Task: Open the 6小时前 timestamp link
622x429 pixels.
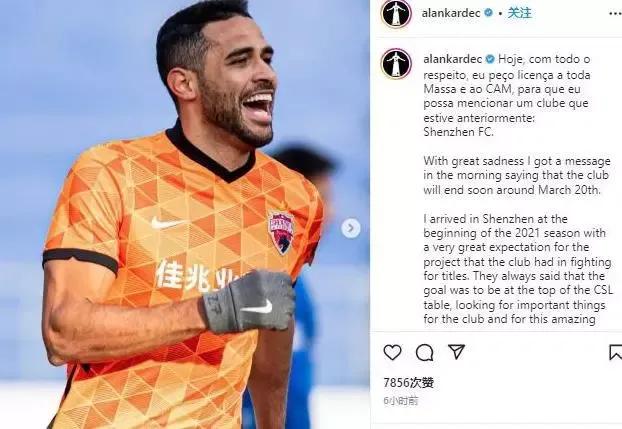Action: 401,401
